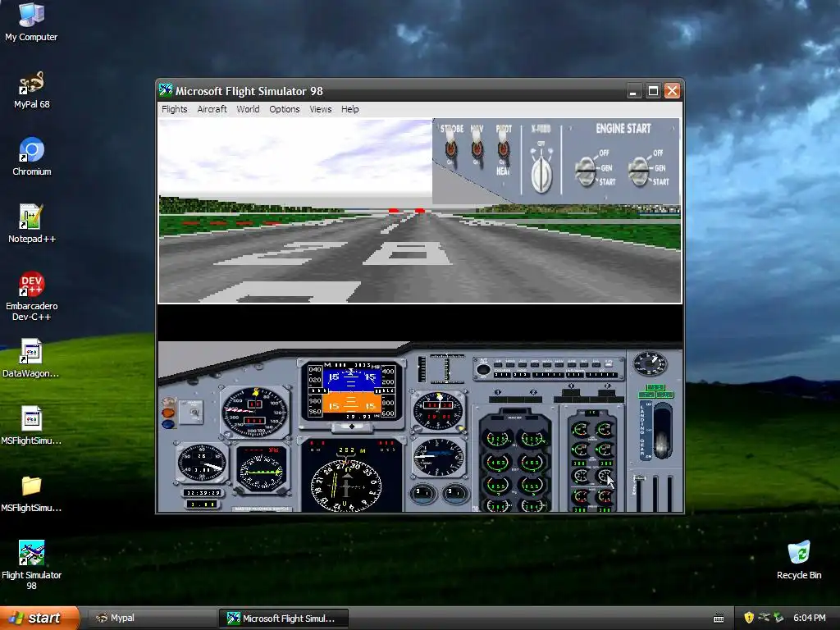Click the right small fuel gauge
The width and height of the screenshot is (840, 630).
454,493
